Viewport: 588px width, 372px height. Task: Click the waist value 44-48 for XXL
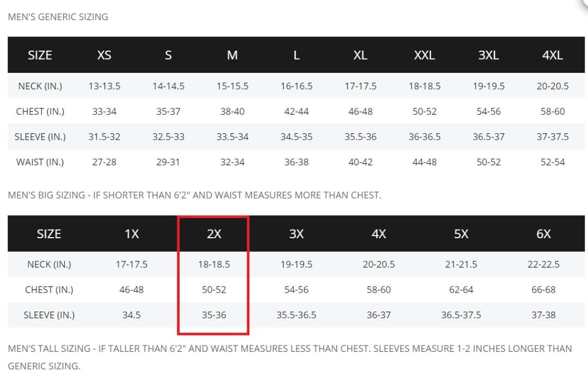424,162
